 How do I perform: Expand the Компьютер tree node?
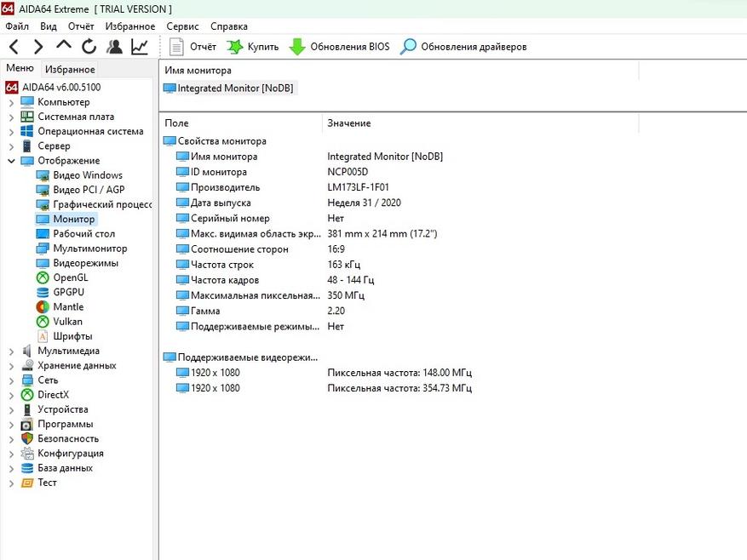(11, 102)
